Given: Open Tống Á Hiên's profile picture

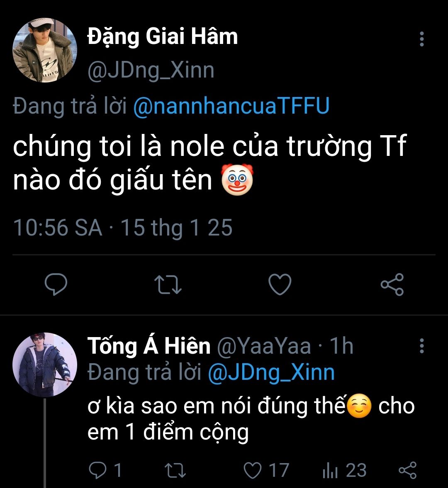Looking at the screenshot, I should (x=45, y=365).
